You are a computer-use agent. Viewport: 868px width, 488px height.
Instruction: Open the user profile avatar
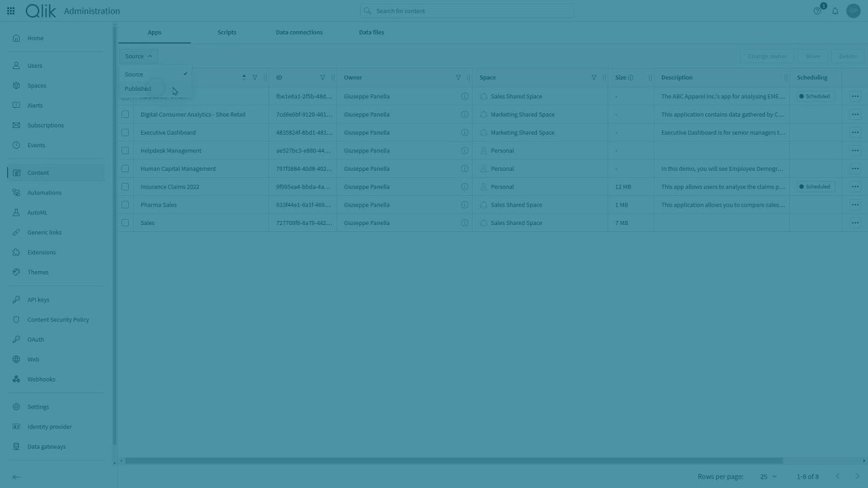tap(853, 11)
